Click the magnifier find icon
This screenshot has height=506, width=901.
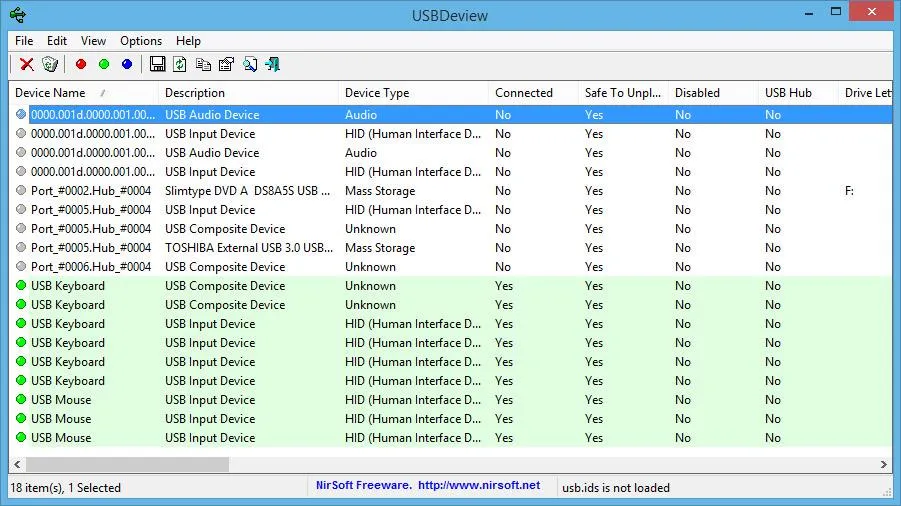pos(250,64)
